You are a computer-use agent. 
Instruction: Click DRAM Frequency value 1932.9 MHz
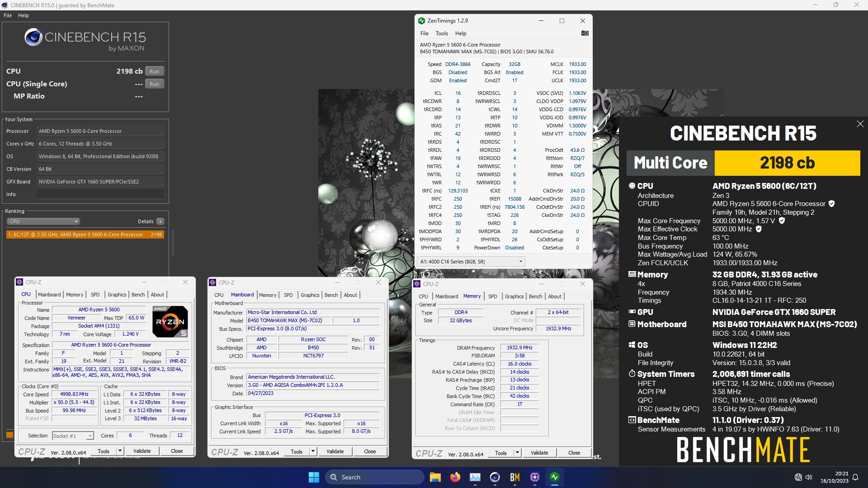pyautogui.click(x=519, y=348)
